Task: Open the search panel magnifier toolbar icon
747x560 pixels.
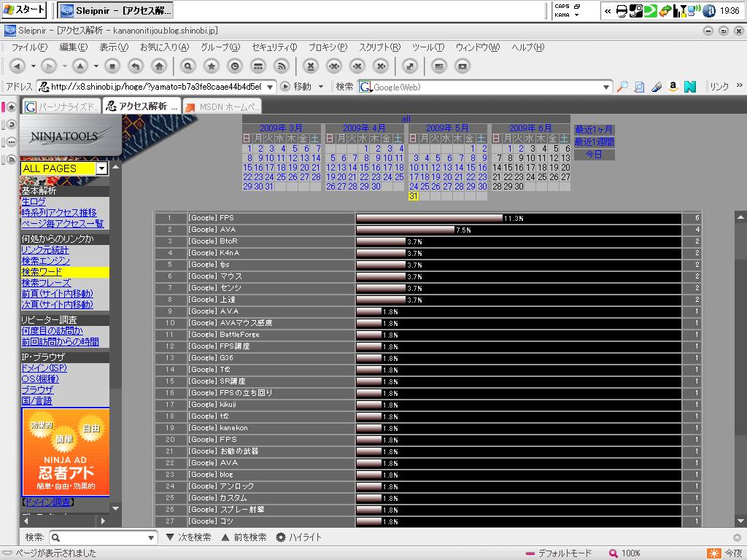Action: coord(187,66)
